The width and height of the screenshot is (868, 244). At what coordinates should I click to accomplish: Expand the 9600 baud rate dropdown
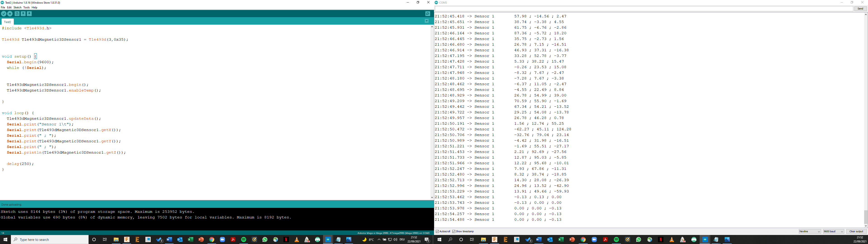(x=833, y=232)
